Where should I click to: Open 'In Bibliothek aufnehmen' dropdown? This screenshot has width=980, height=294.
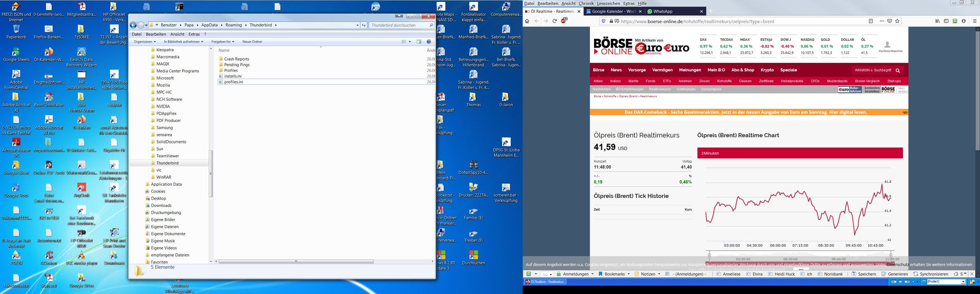point(183,42)
